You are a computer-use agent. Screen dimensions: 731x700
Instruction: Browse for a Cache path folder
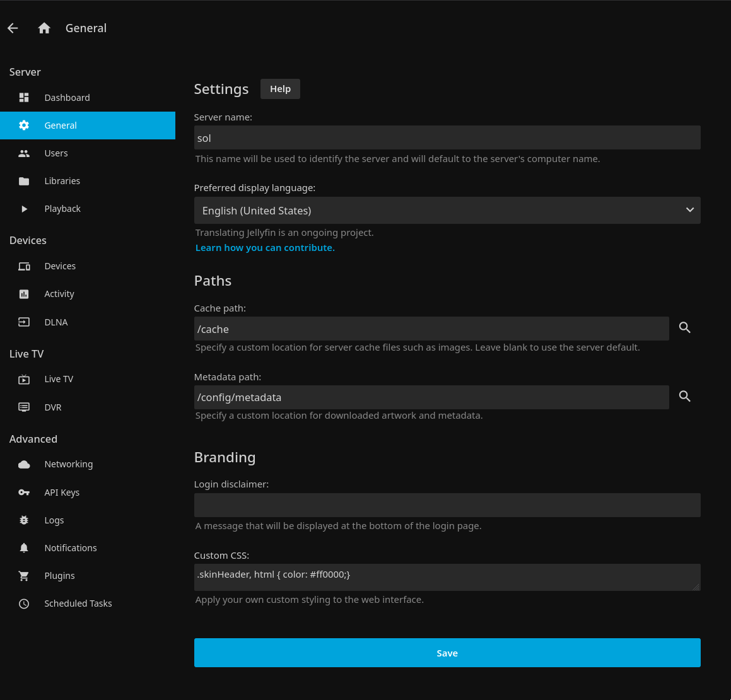(x=685, y=328)
